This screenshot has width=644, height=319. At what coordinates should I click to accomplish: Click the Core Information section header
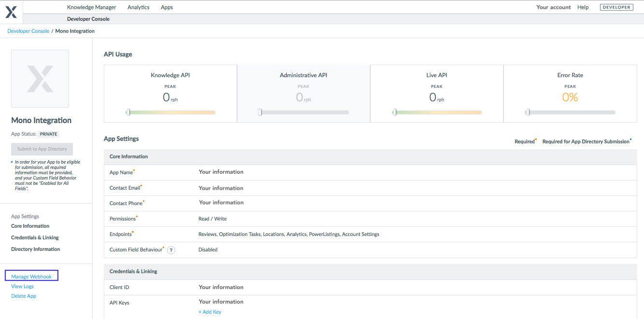tap(370, 157)
